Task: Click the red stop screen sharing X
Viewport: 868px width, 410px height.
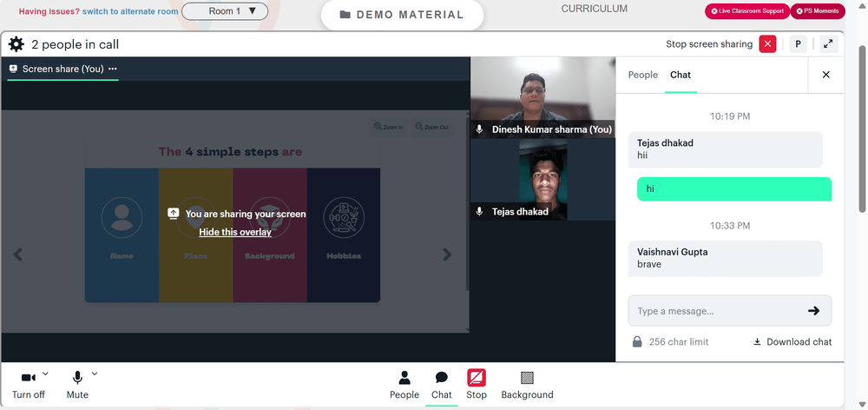Action: [x=767, y=43]
